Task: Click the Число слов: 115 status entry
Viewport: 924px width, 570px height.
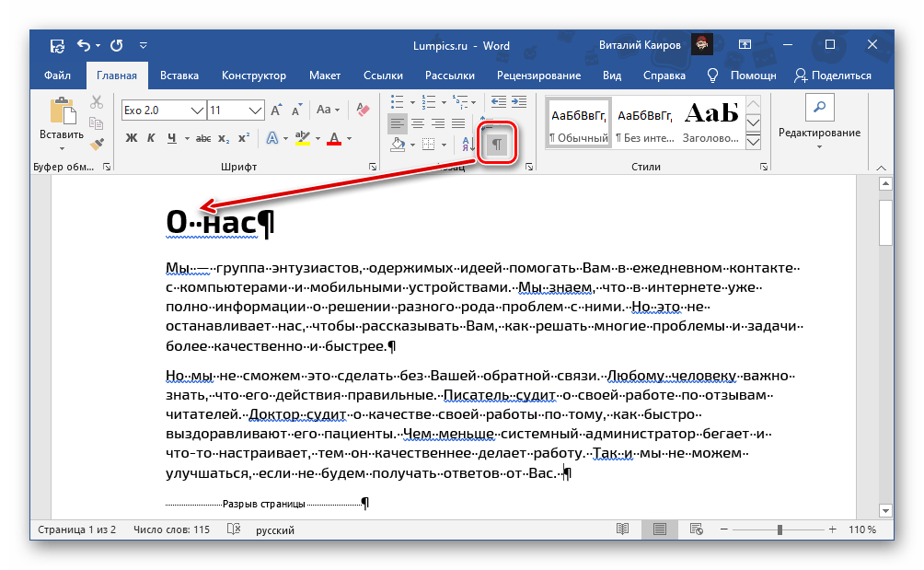Action: [171, 529]
